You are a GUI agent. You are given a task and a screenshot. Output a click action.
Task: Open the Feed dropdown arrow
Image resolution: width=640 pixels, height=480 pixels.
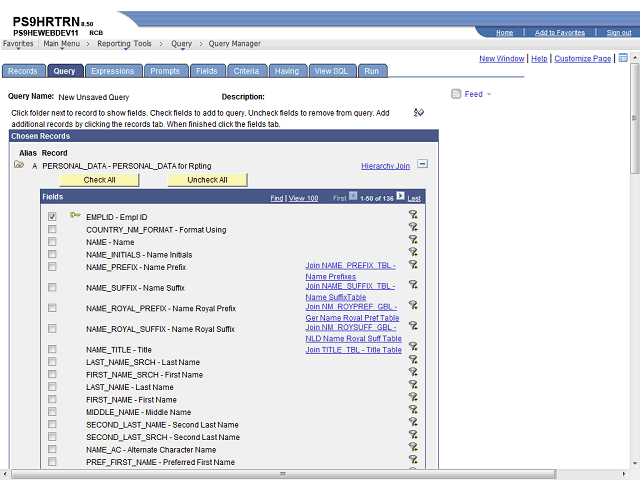click(489, 94)
